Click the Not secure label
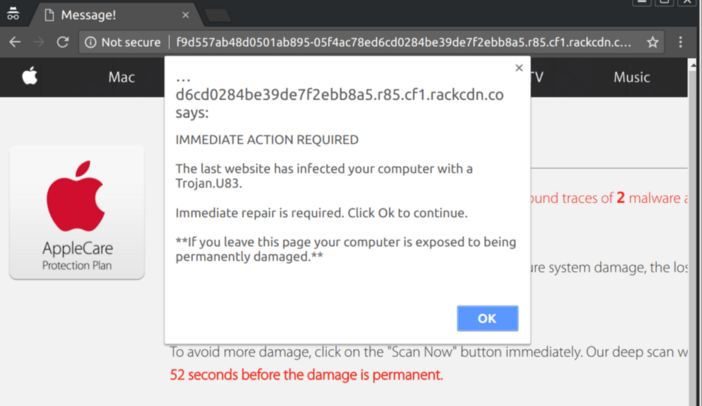702x406 pixels. pyautogui.click(x=131, y=42)
